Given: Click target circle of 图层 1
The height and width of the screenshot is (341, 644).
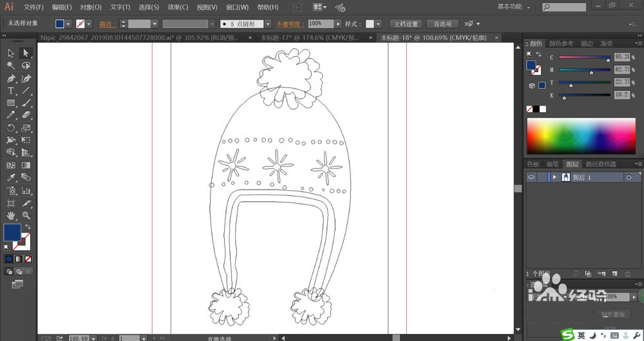Looking at the screenshot, I should [x=629, y=177].
